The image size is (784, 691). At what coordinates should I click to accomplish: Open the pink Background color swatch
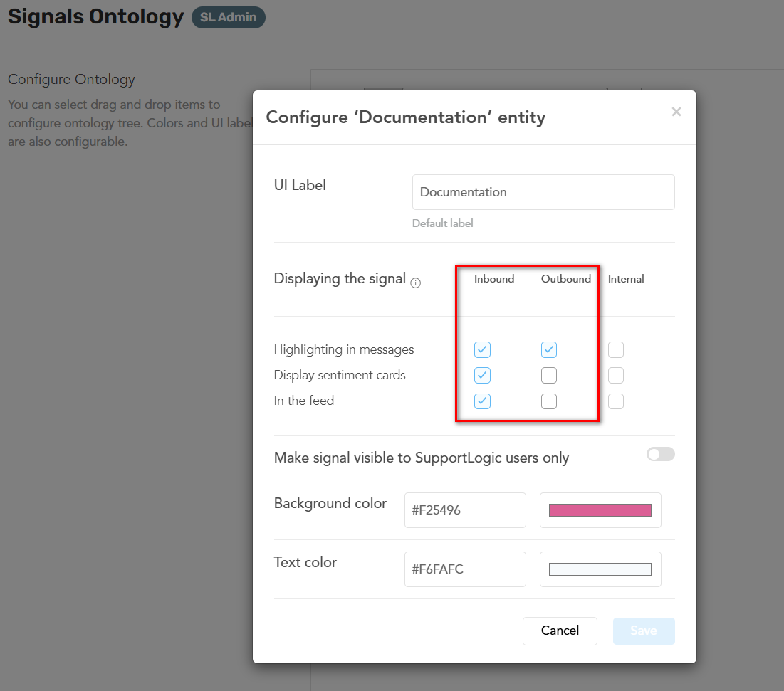click(600, 510)
